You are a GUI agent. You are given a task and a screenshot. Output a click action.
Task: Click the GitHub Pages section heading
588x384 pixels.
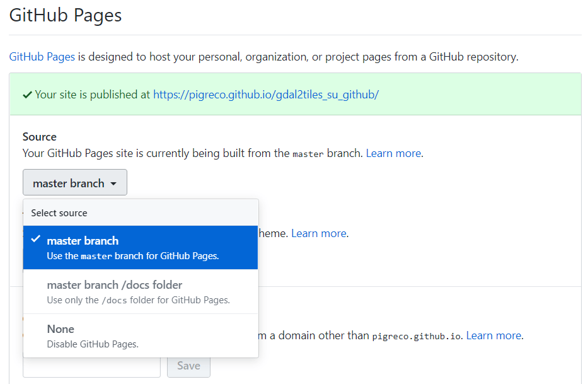click(x=66, y=15)
